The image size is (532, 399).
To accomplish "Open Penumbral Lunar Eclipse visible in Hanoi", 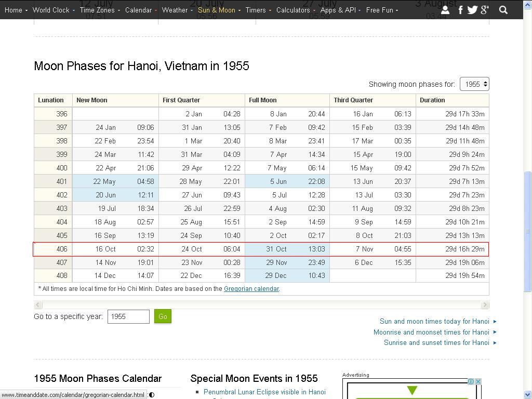I will [264, 392].
